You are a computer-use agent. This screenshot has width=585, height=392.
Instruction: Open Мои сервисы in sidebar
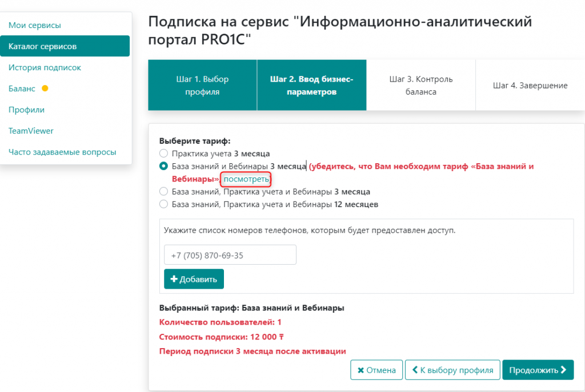coord(35,25)
